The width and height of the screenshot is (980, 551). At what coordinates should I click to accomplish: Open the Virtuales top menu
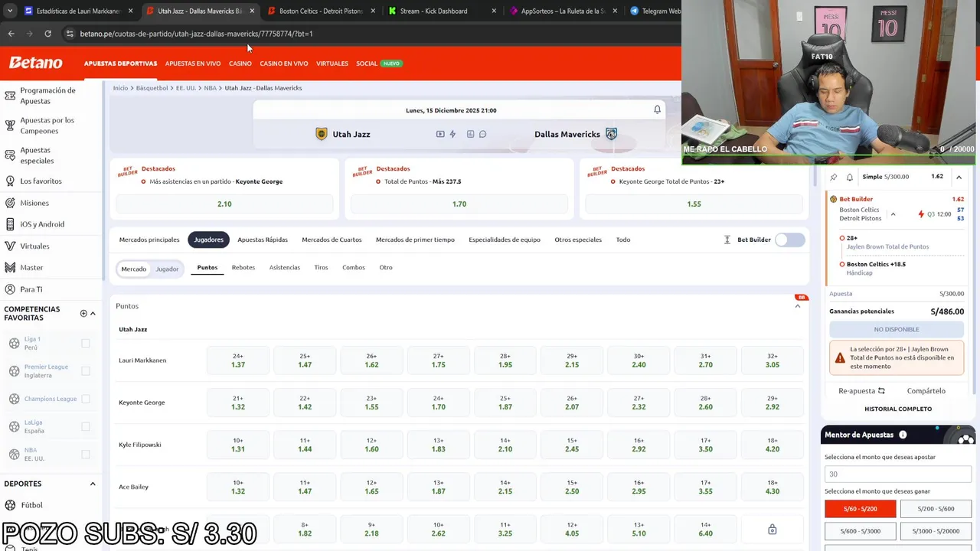click(x=332, y=64)
